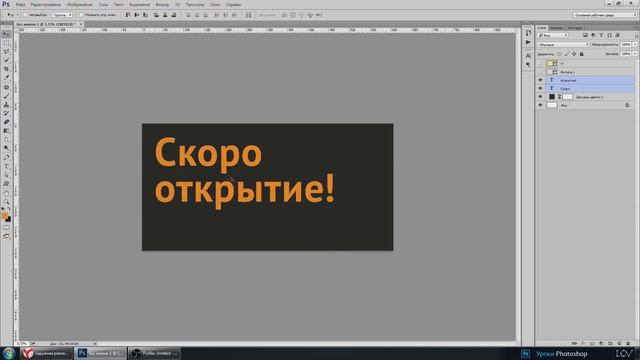Select the Zoom tool in toolbox
The height and width of the screenshot is (360, 640).
tap(6, 202)
